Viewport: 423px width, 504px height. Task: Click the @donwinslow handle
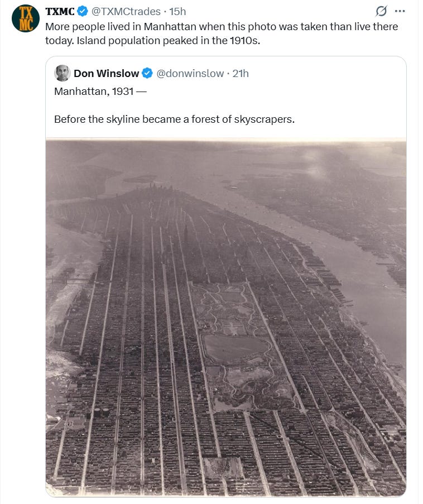tap(190, 73)
